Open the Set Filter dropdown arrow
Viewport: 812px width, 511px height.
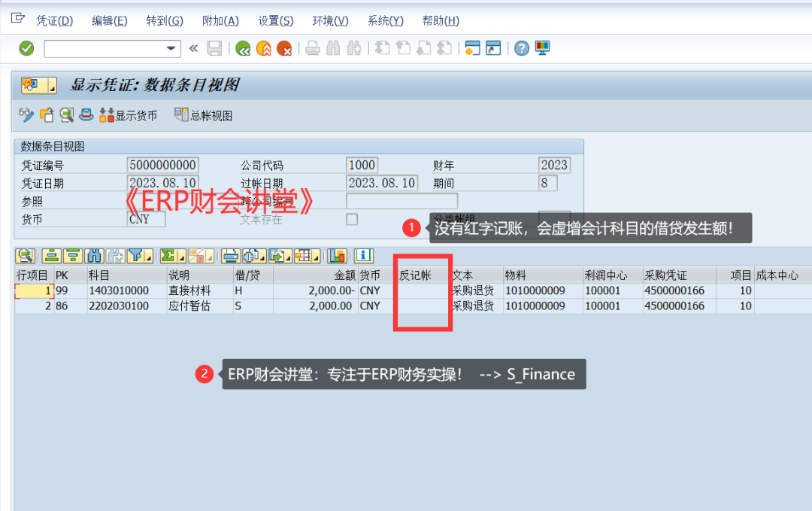pyautogui.click(x=148, y=256)
